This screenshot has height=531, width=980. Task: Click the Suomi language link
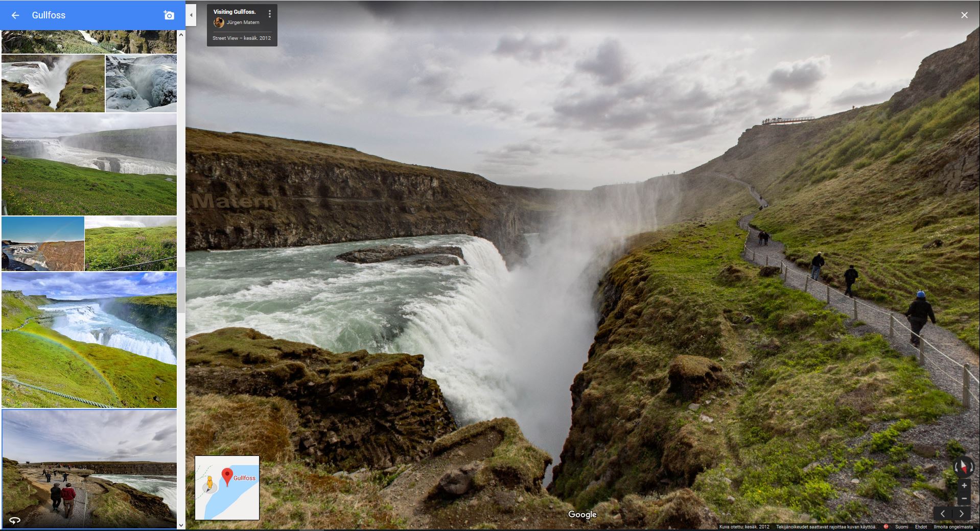(x=901, y=527)
